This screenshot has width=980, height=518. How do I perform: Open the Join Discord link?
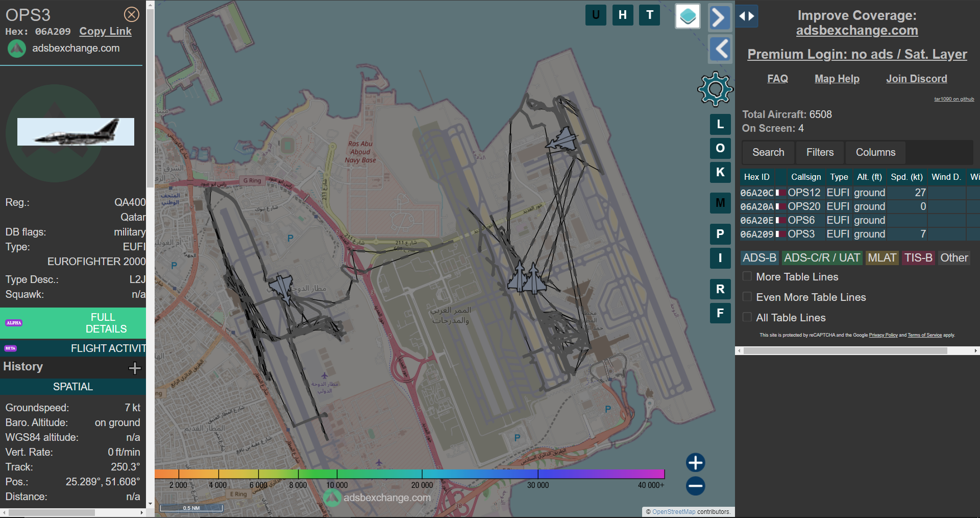tap(916, 79)
